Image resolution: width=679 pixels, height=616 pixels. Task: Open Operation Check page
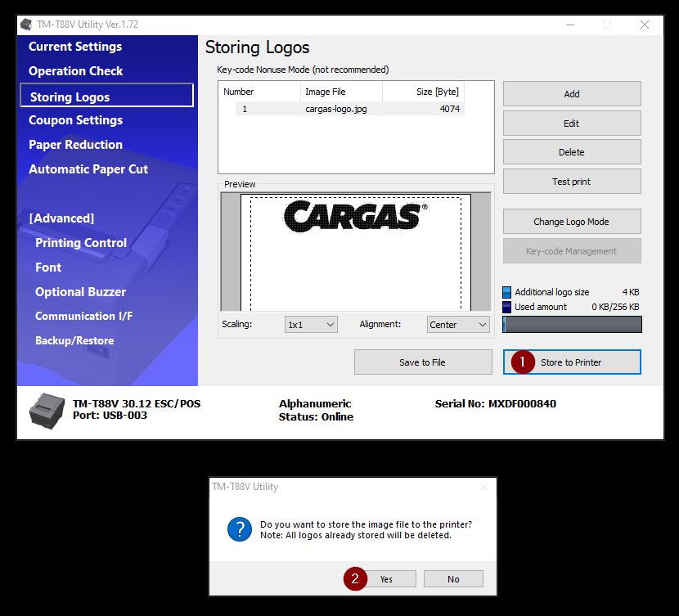(76, 71)
